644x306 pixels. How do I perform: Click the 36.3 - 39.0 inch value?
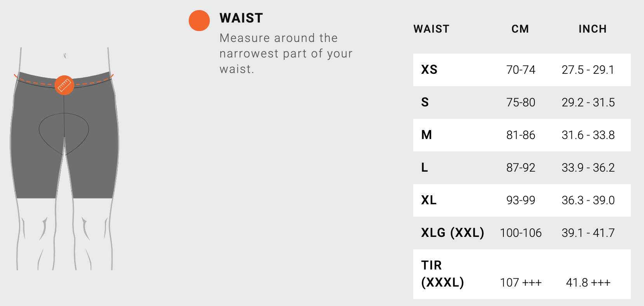click(x=588, y=200)
